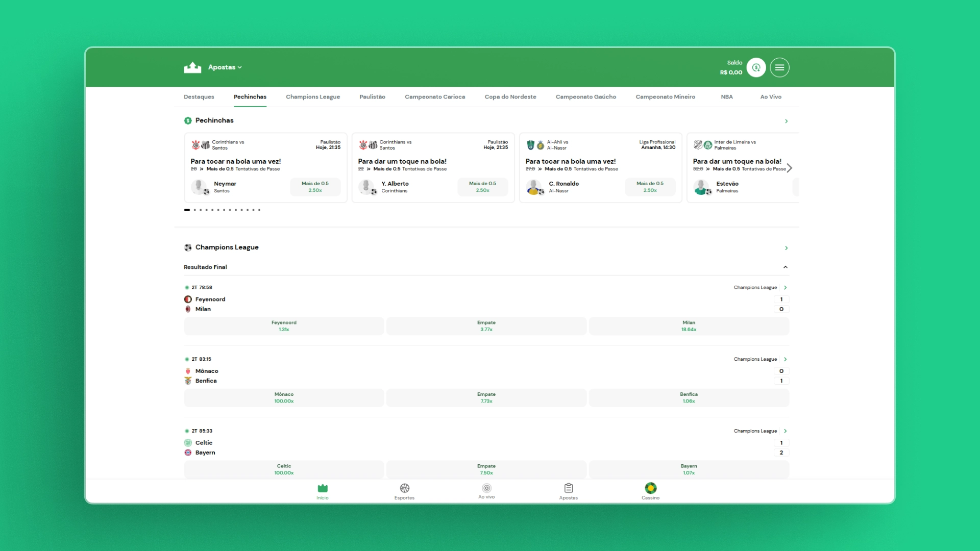Image resolution: width=980 pixels, height=551 pixels.
Task: Bet on Feyenoord at 1.31x
Action: tap(284, 326)
